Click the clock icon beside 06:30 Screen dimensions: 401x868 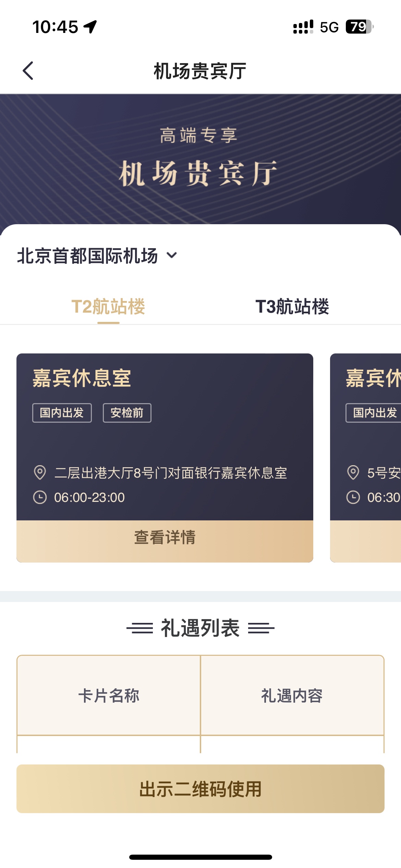coord(353,497)
